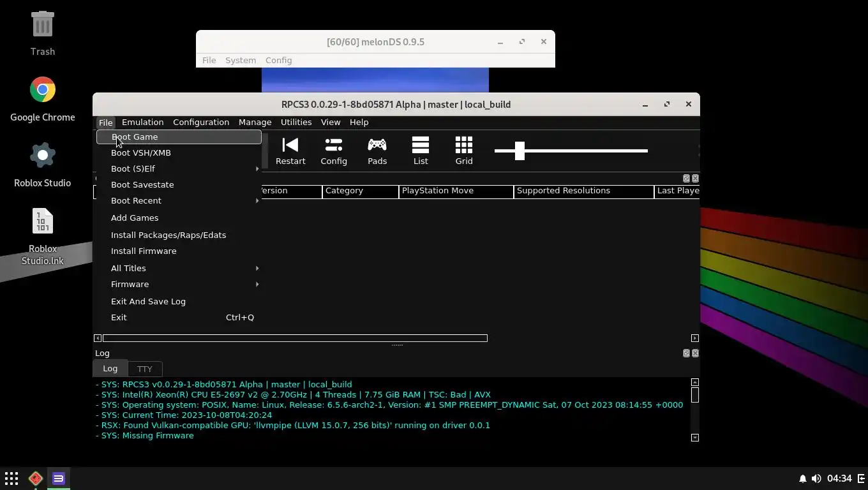Image resolution: width=868 pixels, height=490 pixels.
Task: Expand the All Titles submenu
Action: (179, 268)
